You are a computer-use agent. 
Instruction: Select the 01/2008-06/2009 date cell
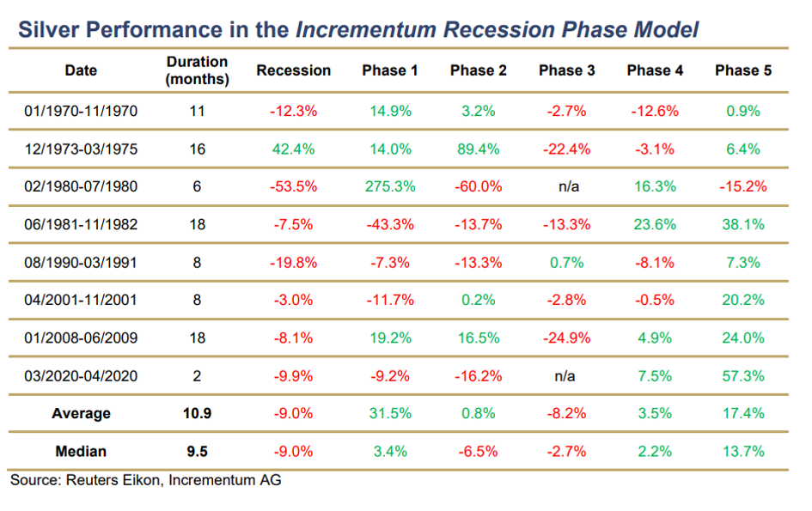[x=81, y=338]
